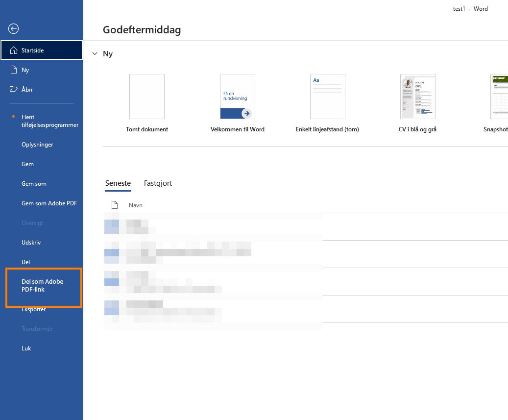Click the Word file icon of the first recent document
This screenshot has height=420, width=508.
(112, 226)
